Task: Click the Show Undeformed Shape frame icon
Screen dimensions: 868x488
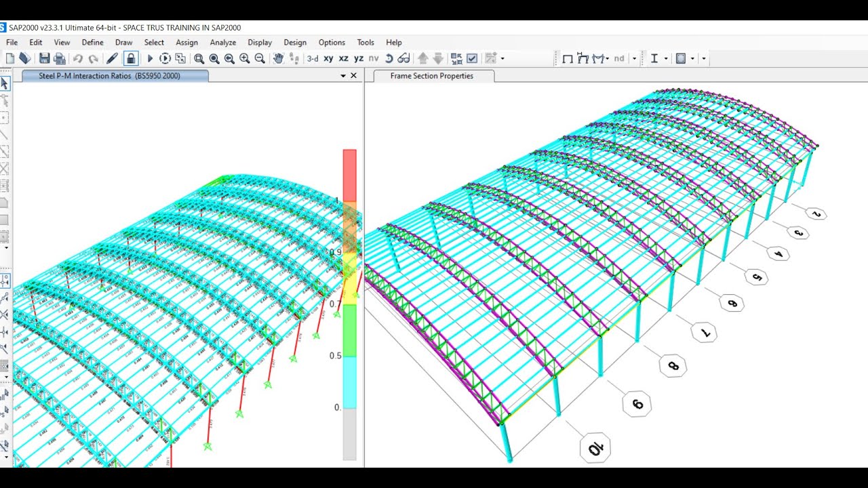Action: [568, 58]
